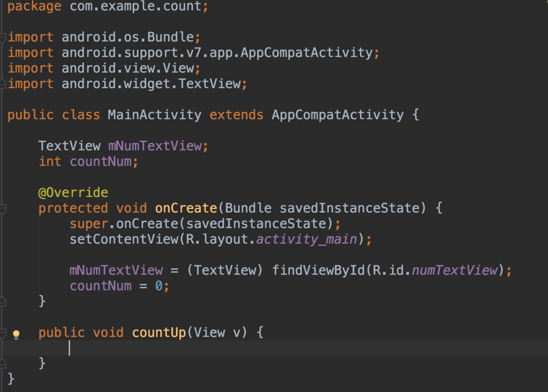Screen dimensions: 548x392
Task: Click 'View v' parameter in countUp
Action: coord(217,333)
